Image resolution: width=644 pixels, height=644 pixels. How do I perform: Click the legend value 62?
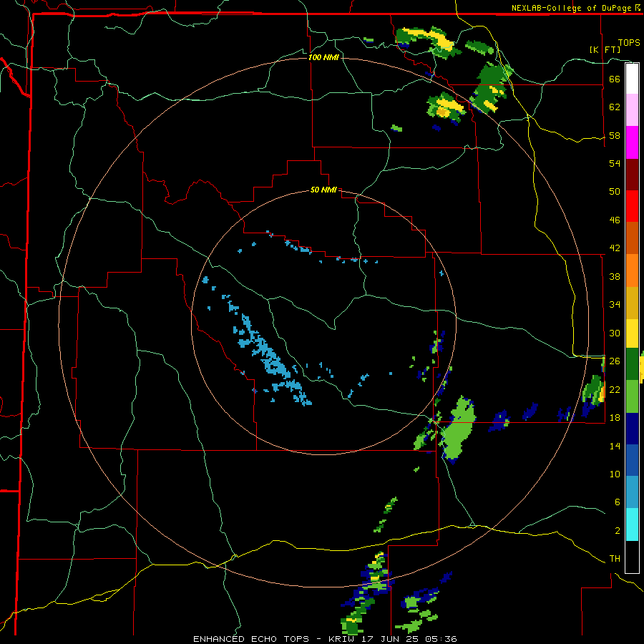615,107
